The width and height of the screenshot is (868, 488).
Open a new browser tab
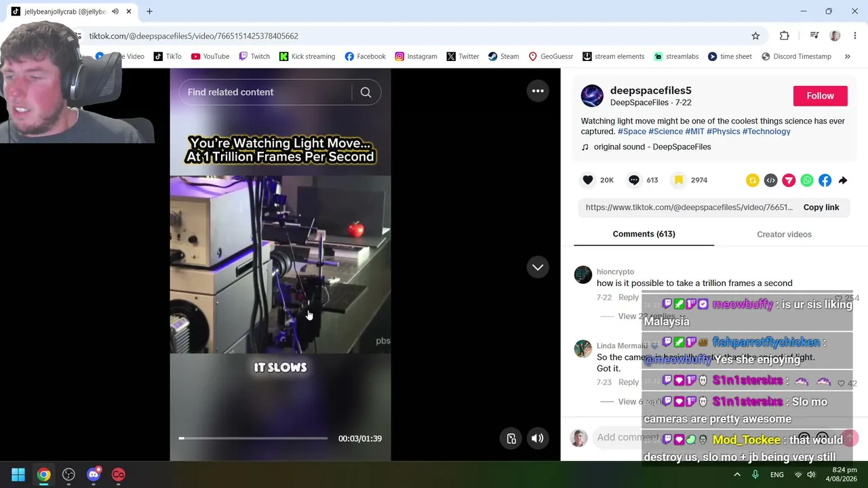click(x=149, y=12)
